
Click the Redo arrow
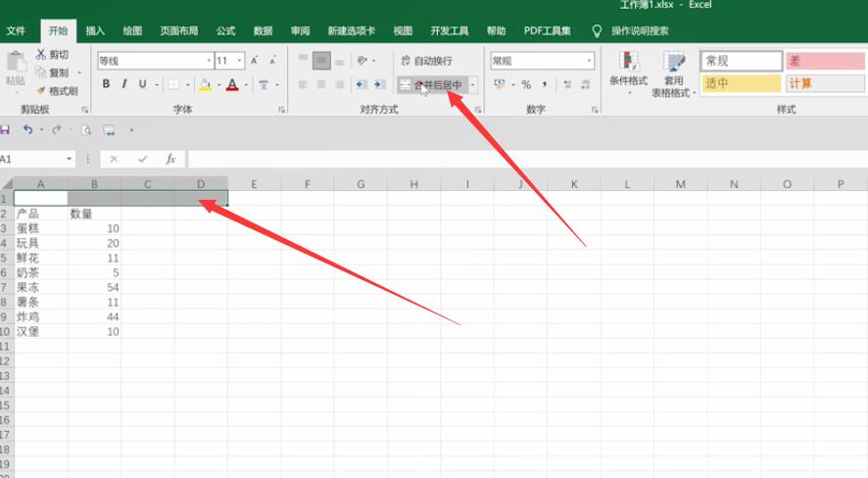point(57,130)
